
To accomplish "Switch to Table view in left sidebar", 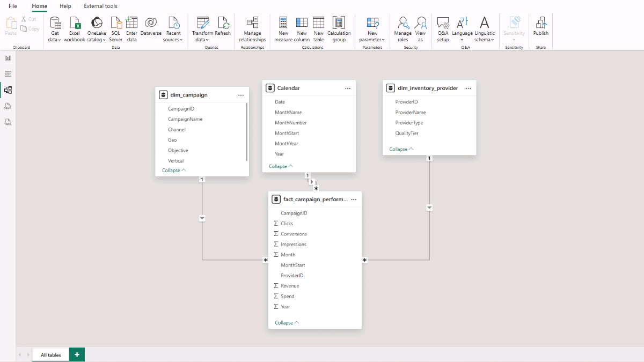I will click(x=8, y=74).
